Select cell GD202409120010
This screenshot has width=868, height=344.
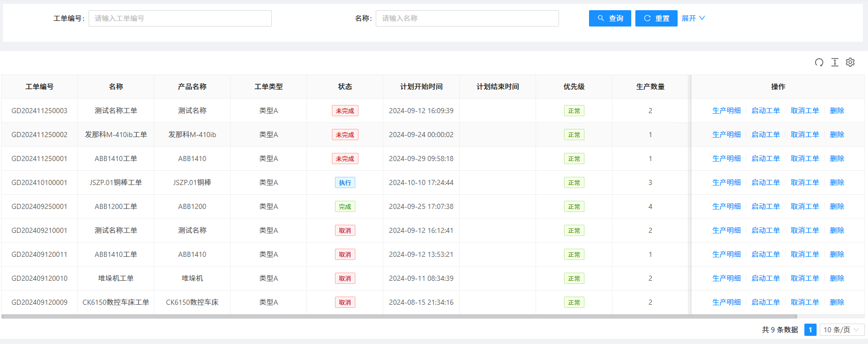[40, 278]
